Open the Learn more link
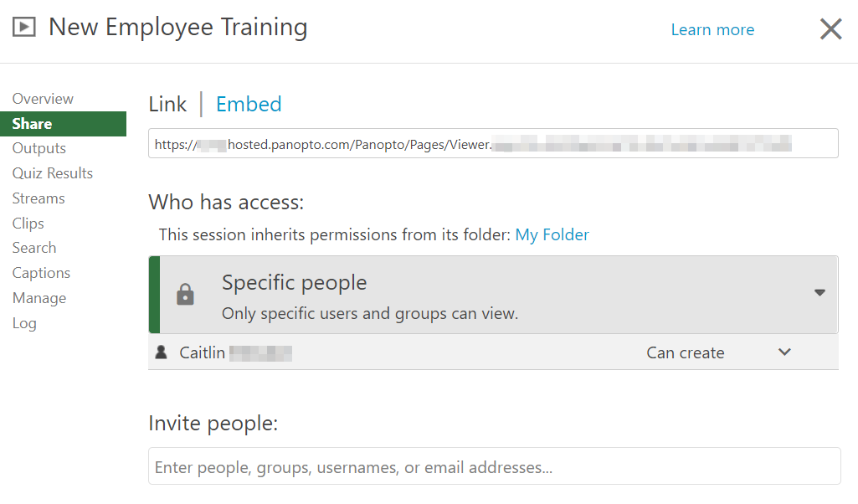Viewport: 858px width, 504px height. [712, 29]
